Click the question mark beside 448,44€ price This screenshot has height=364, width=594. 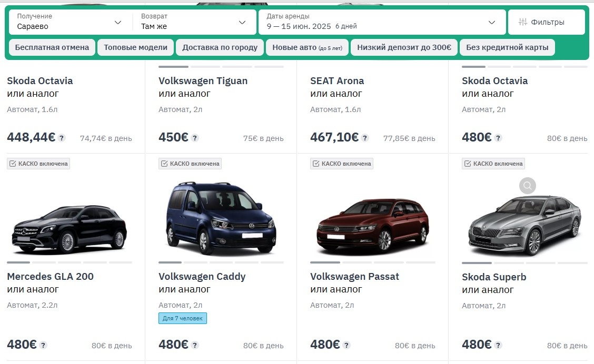63,138
